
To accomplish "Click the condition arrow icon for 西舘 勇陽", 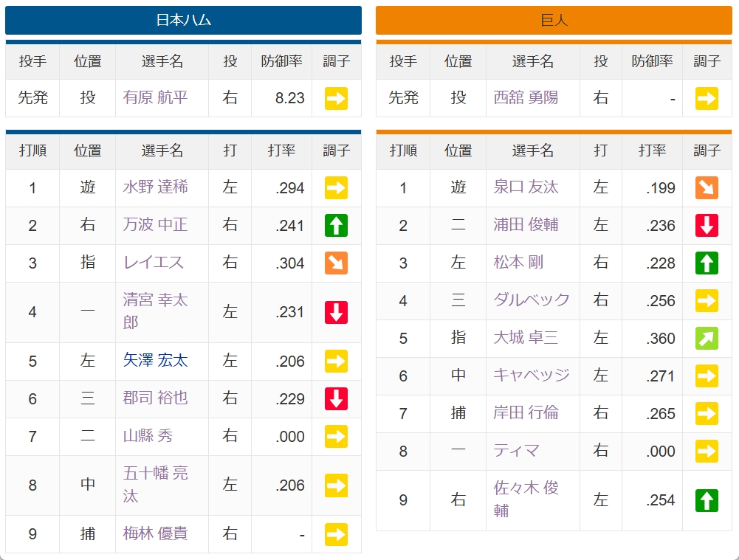I will (707, 98).
